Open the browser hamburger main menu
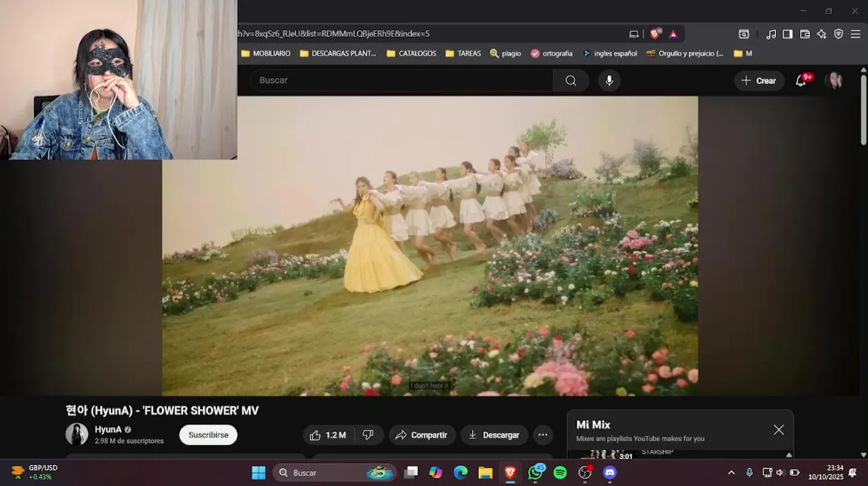868x486 pixels. (x=855, y=34)
